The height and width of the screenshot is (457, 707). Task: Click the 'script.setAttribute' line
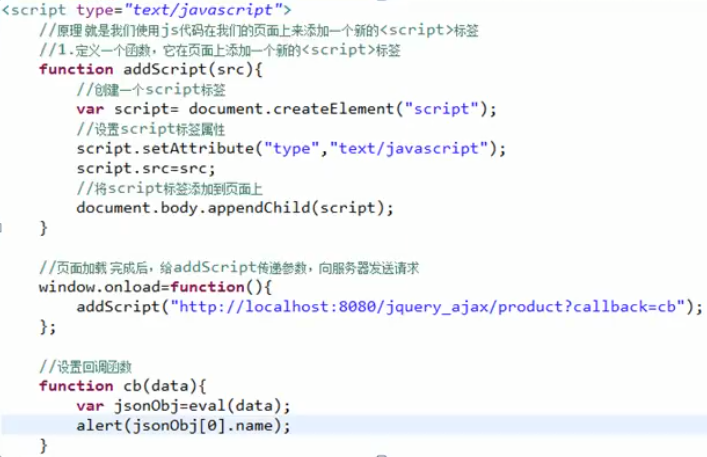(x=291, y=149)
